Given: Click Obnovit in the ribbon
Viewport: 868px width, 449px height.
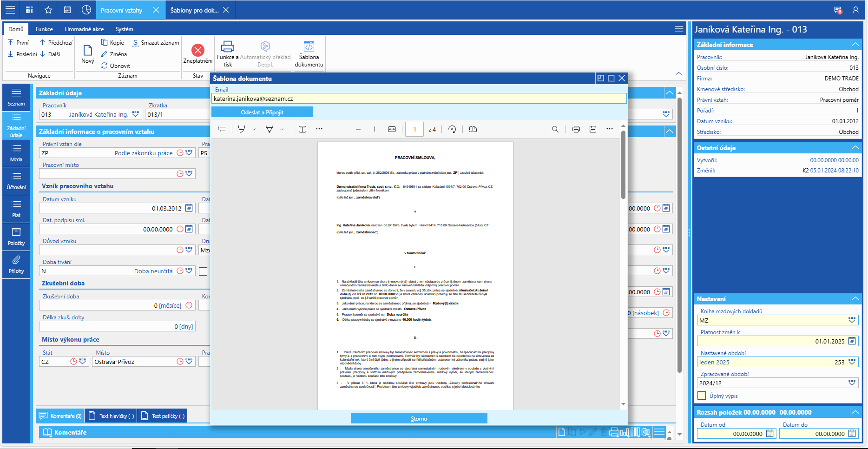Looking at the screenshot, I should pyautogui.click(x=116, y=66).
